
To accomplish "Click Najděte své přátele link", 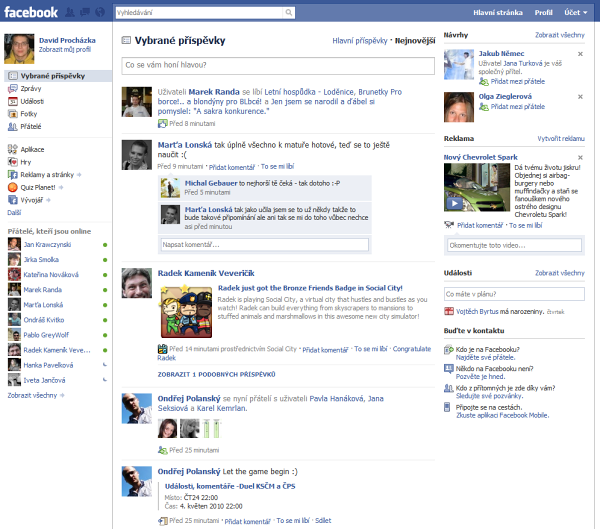I will pos(485,358).
